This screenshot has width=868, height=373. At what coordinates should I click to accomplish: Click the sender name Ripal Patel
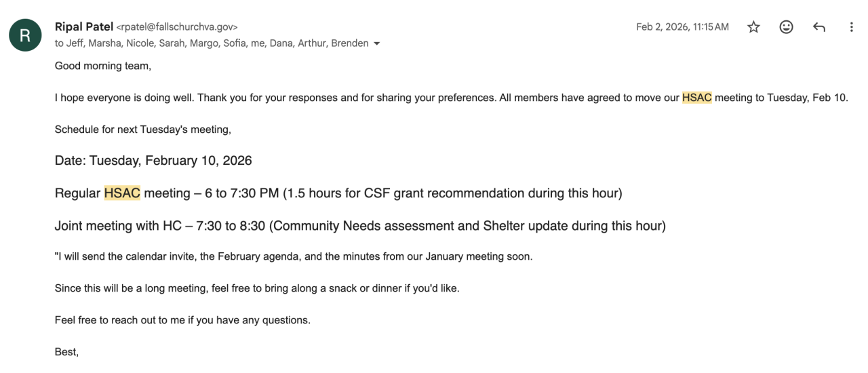(x=84, y=26)
